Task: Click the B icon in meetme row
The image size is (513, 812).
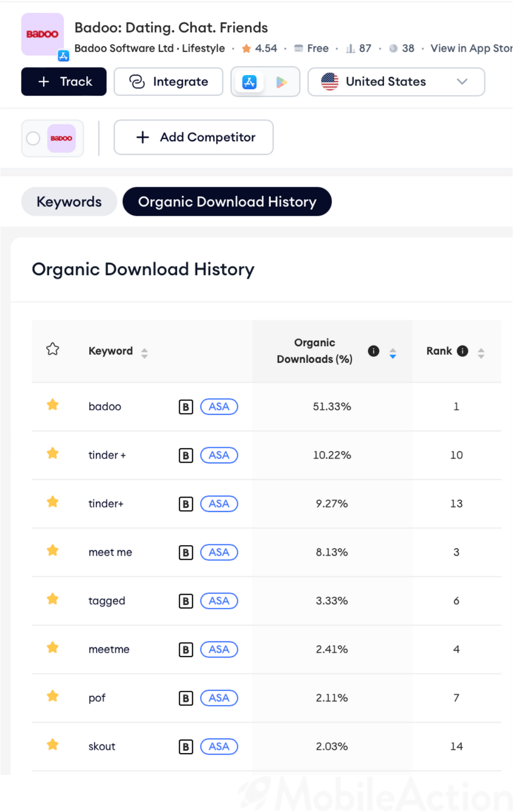Action: (x=186, y=650)
